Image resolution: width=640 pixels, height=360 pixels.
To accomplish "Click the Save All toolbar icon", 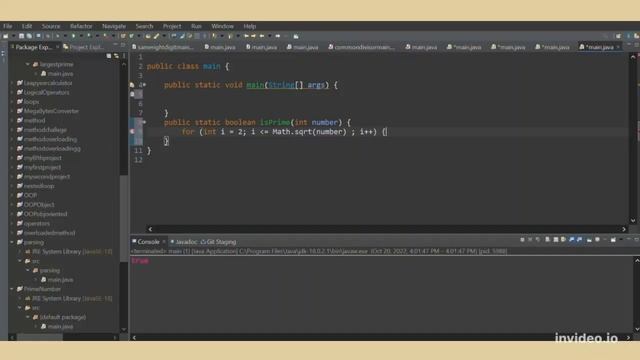I will coord(29,36).
